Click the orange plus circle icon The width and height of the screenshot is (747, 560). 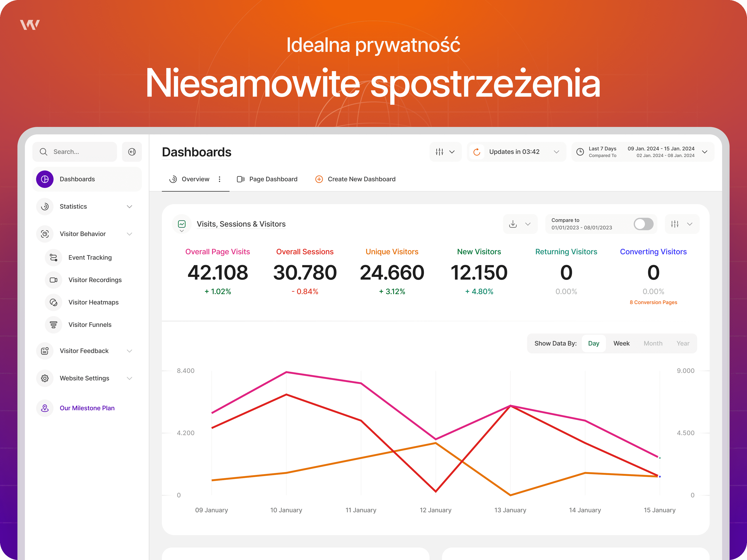pos(319,179)
